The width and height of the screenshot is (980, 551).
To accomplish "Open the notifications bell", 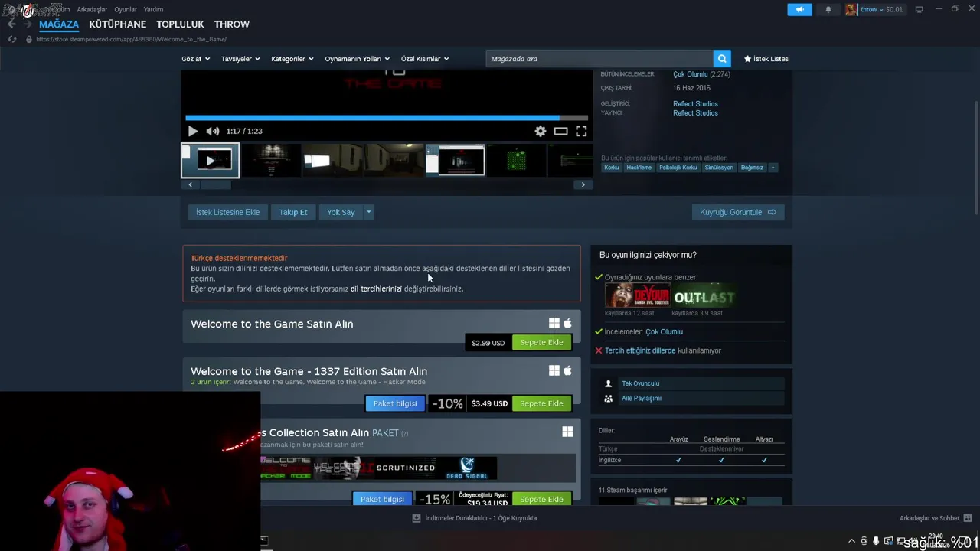I will pyautogui.click(x=828, y=9).
